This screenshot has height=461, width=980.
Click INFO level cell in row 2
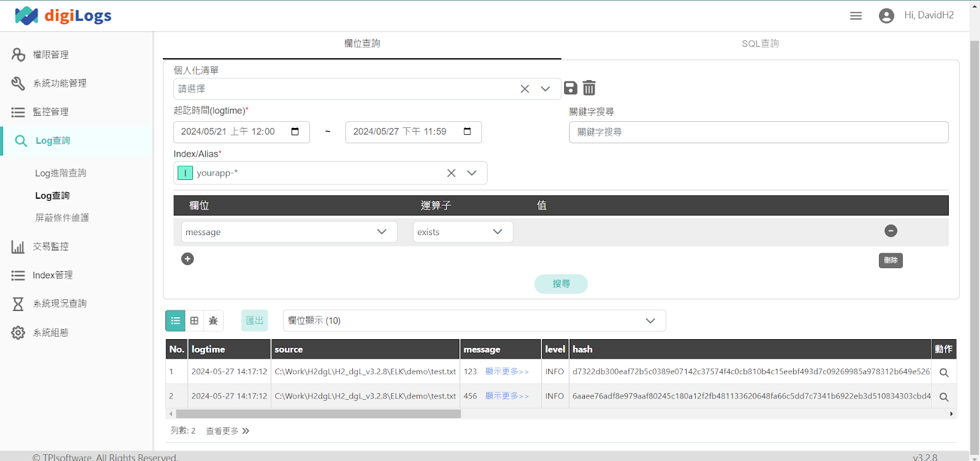pos(555,396)
